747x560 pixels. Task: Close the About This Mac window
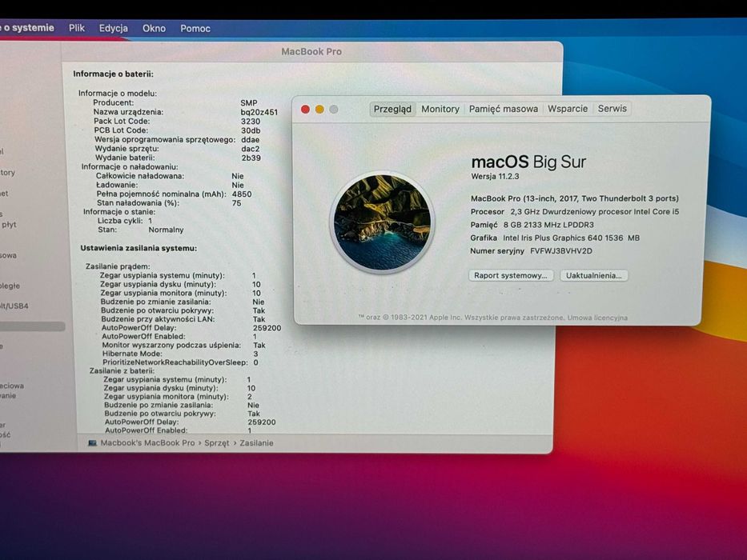click(305, 110)
